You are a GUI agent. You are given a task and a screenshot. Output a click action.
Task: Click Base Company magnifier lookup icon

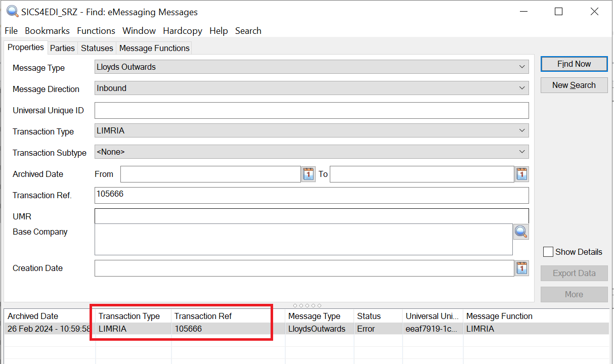[x=521, y=232]
